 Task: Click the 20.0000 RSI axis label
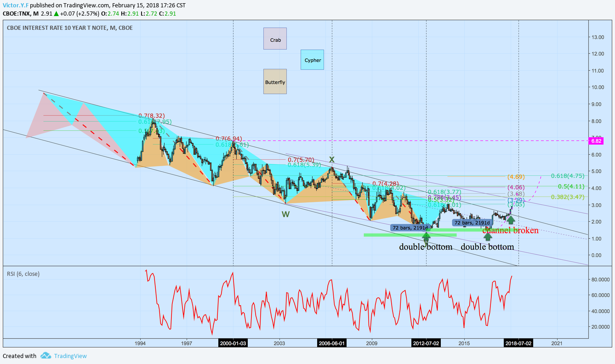[x=601, y=327]
